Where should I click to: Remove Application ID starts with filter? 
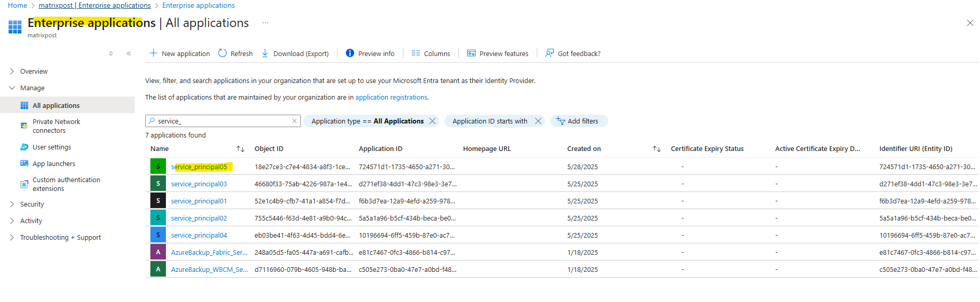[538, 121]
